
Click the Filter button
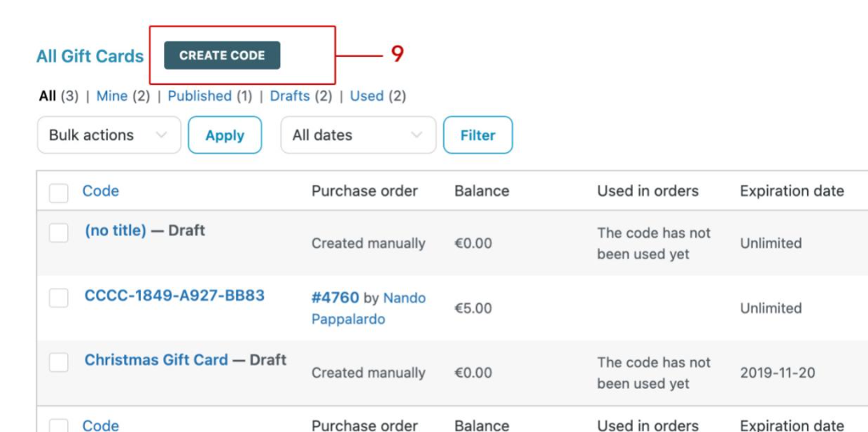pyautogui.click(x=478, y=134)
